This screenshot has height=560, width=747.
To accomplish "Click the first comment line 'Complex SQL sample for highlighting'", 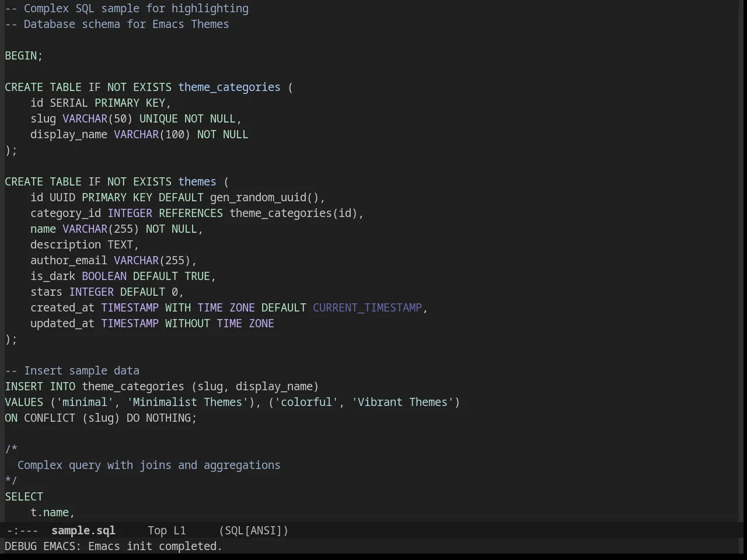I will tap(136, 8).
